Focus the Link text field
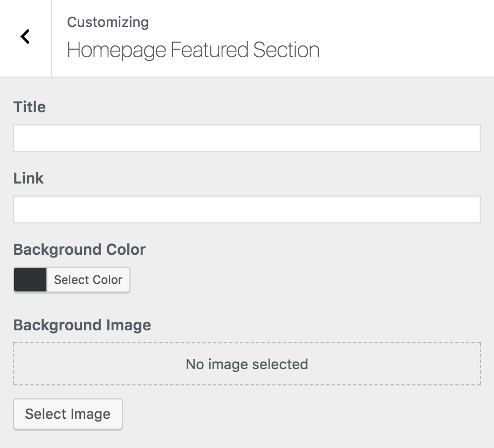The width and height of the screenshot is (494, 448). tap(246, 209)
